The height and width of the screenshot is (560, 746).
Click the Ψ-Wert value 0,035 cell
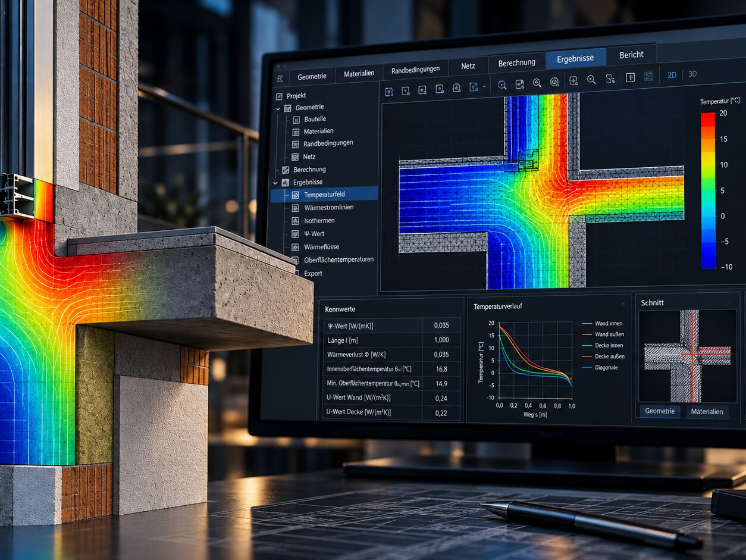441,326
